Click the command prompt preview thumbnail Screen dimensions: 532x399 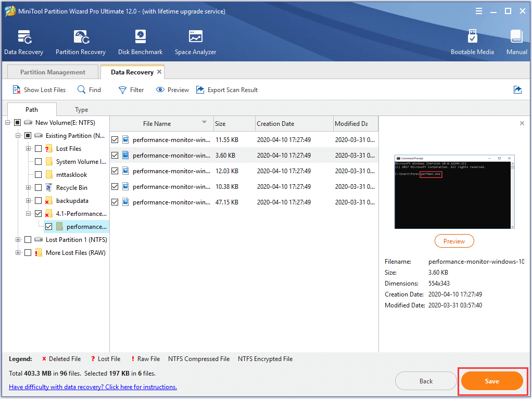454,191
